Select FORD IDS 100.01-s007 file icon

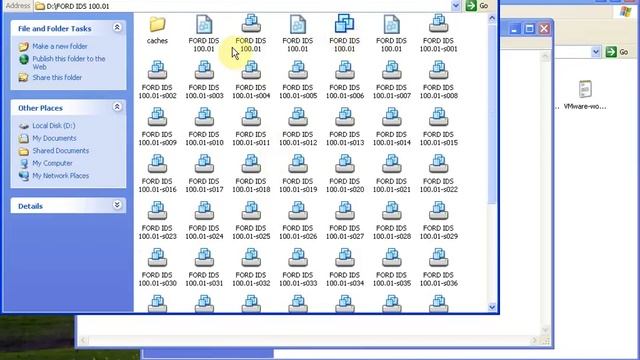tap(392, 70)
